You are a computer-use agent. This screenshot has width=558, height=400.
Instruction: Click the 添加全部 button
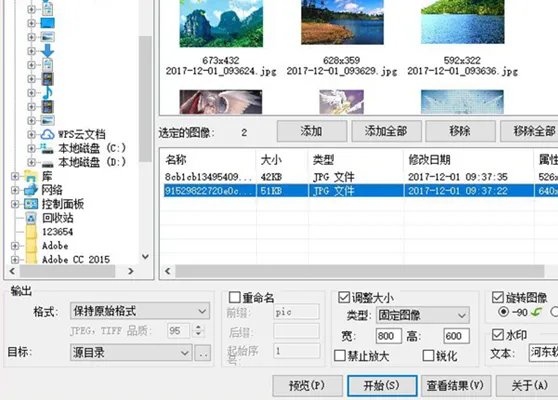point(386,131)
